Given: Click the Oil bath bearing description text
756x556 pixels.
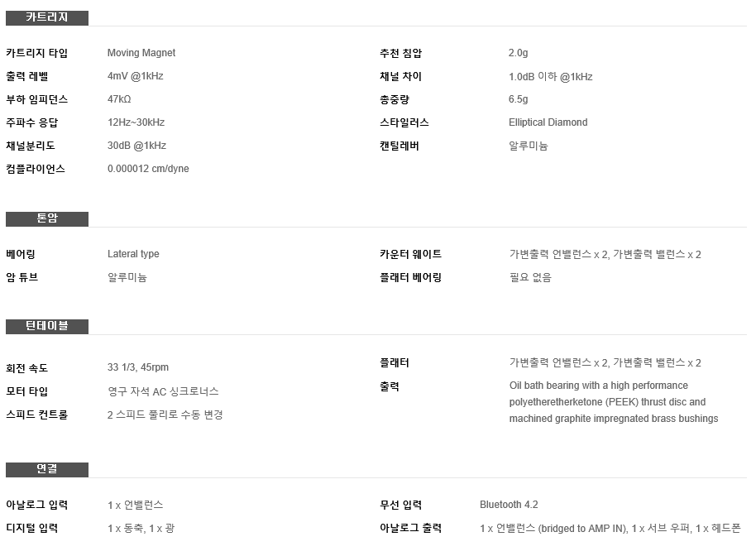Looking at the screenshot, I should tap(614, 402).
